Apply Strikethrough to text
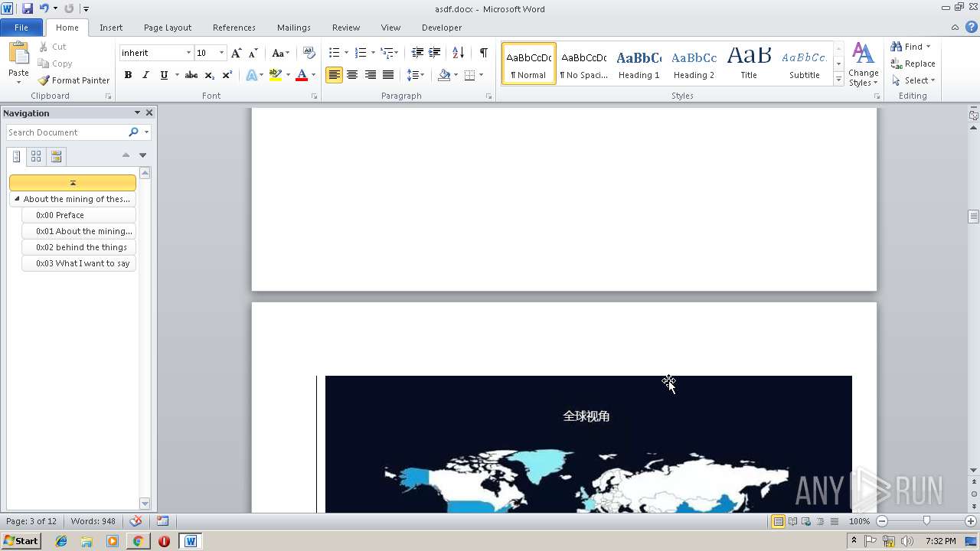This screenshot has width=980, height=551. pos(191,75)
